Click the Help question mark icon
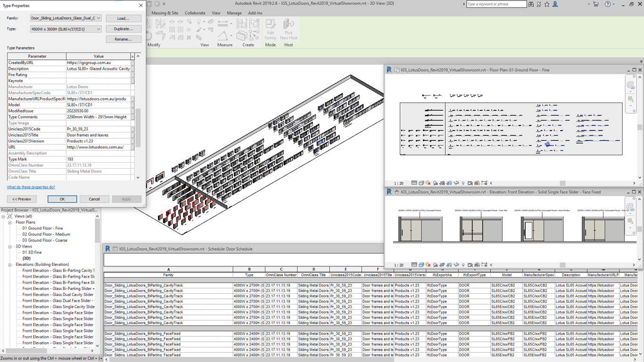The height and width of the screenshot is (362, 644). coord(608,4)
